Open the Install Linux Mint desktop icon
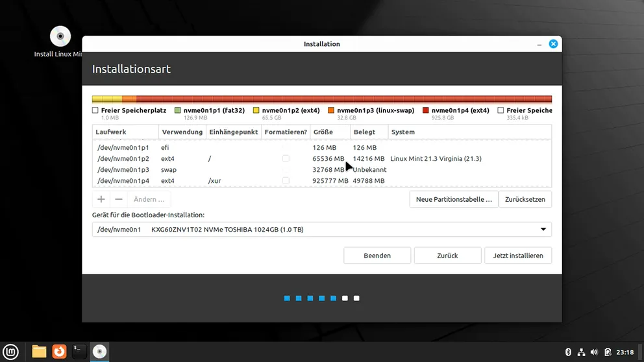Screen dimensions: 644x362 coord(60,41)
